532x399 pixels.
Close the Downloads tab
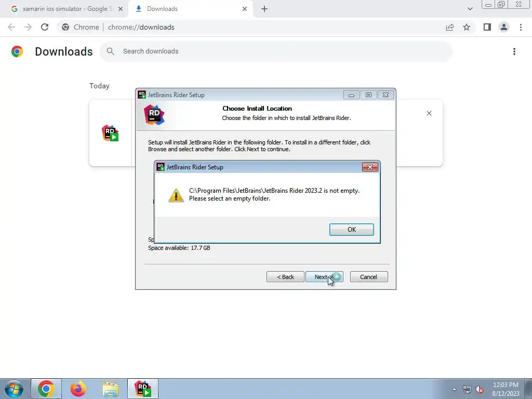coord(245,9)
